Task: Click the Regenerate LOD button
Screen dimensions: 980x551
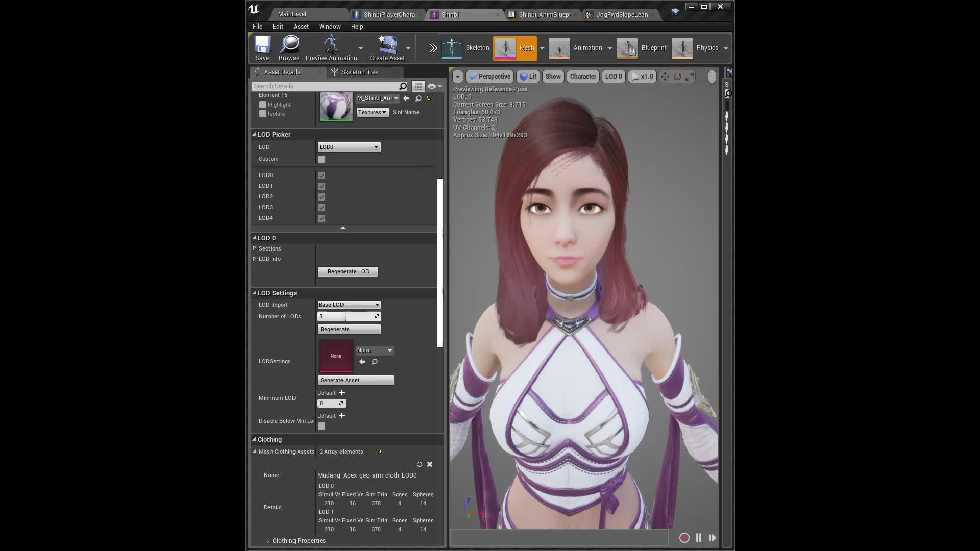Action: click(x=348, y=271)
